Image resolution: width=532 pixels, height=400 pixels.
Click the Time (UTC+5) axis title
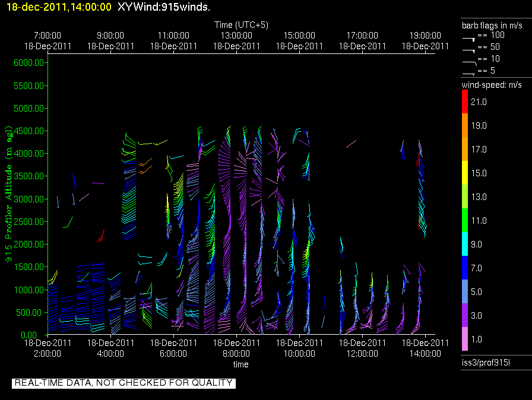241,25
